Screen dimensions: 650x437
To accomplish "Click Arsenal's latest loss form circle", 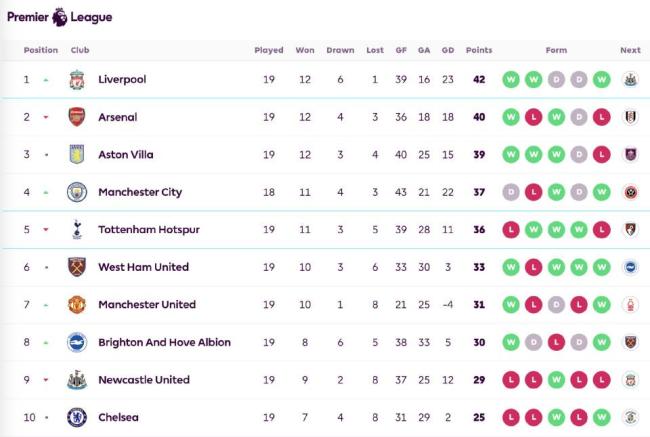I will pos(601,117).
